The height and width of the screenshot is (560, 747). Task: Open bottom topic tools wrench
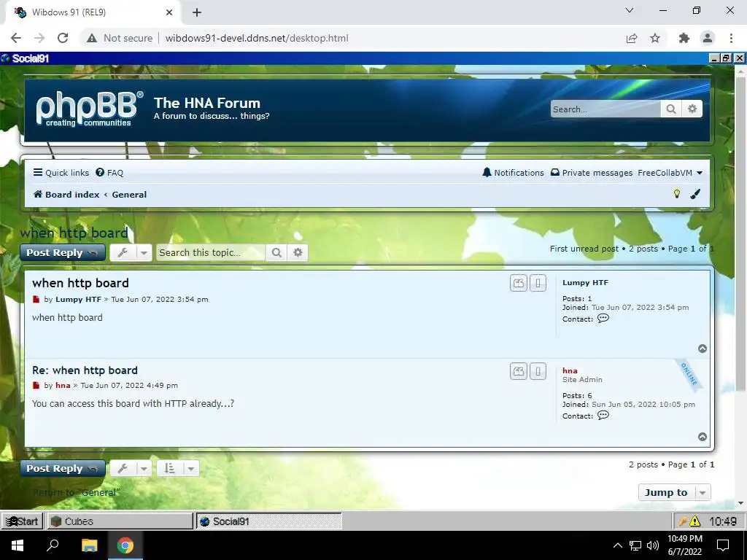click(x=123, y=469)
